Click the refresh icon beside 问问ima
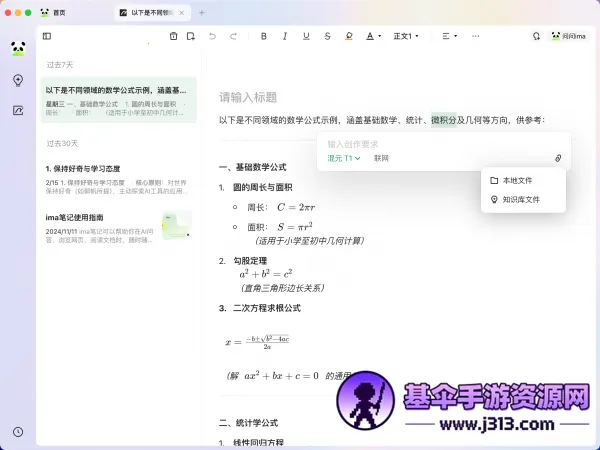Screen dimensions: 600x450 click(536, 36)
